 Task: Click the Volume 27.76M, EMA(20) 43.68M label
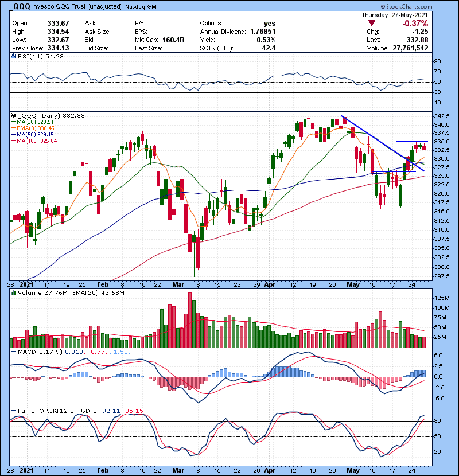click(71, 292)
